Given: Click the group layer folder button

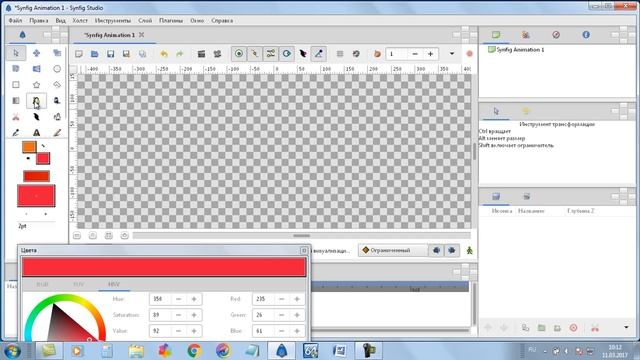Looking at the screenshot, I should [x=542, y=328].
